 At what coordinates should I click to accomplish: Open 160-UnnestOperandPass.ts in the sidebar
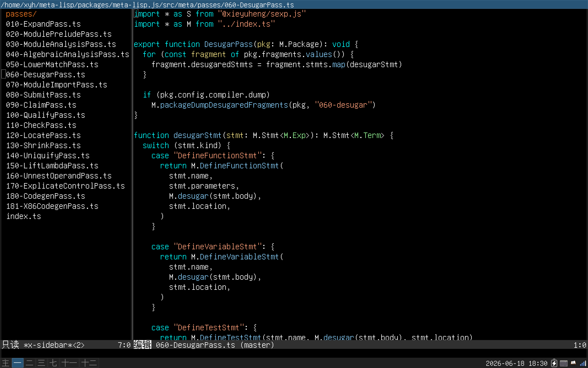[59, 176]
